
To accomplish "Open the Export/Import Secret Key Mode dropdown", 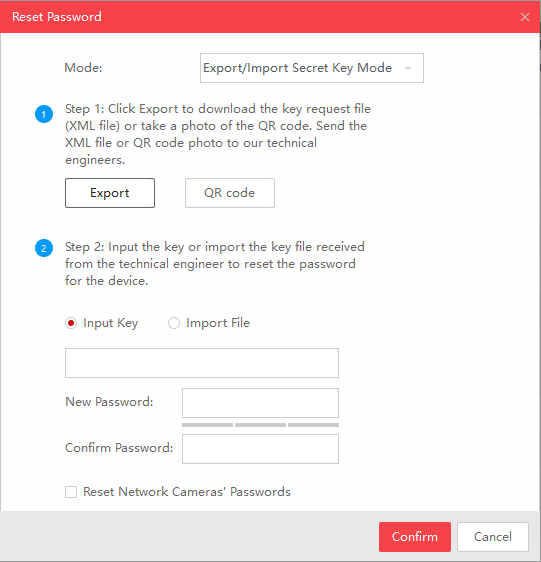I will [x=312, y=68].
